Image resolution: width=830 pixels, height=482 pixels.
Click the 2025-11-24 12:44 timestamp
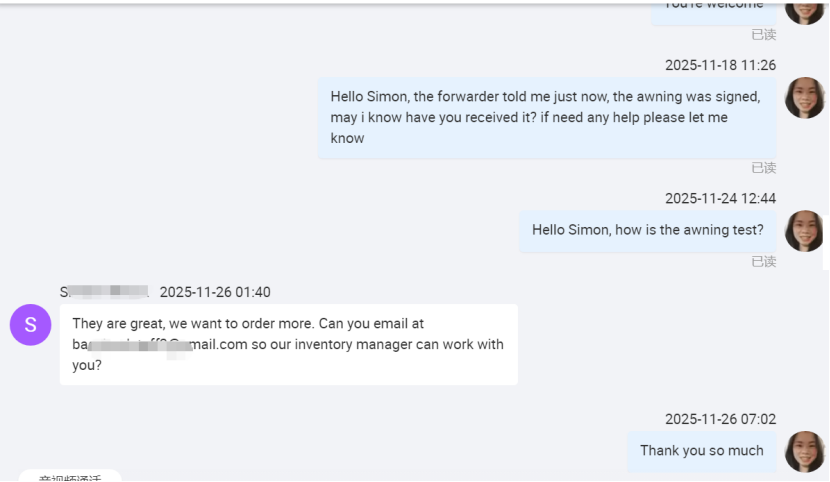[x=720, y=198]
